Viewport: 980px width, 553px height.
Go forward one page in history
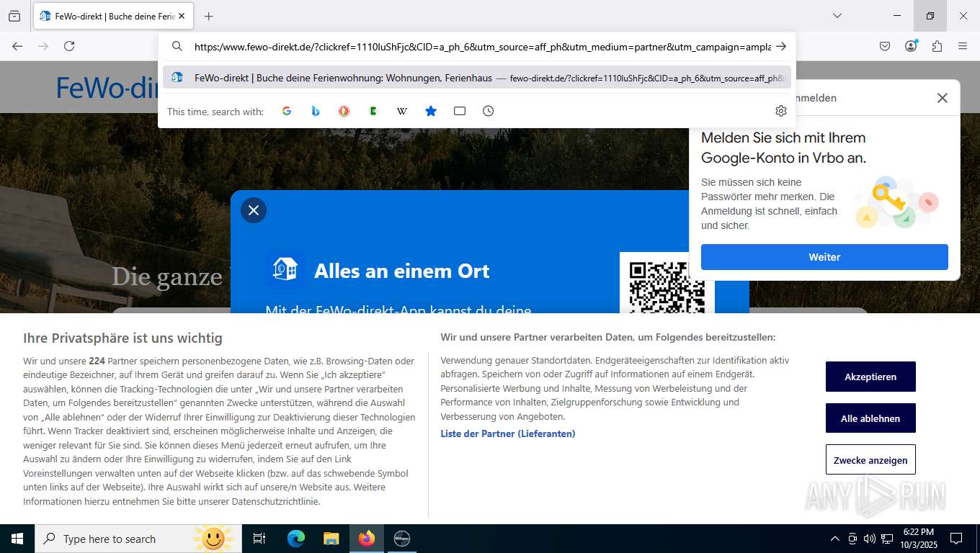tap(43, 46)
